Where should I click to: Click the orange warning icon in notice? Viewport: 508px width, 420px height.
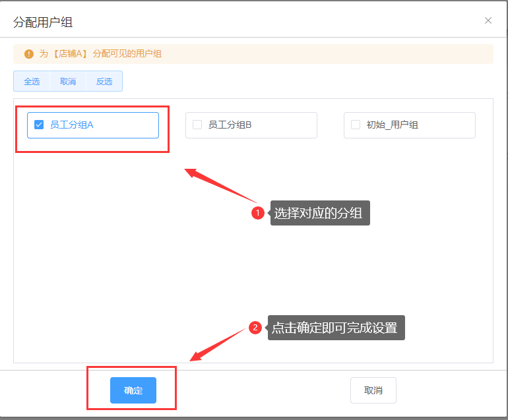[x=29, y=54]
